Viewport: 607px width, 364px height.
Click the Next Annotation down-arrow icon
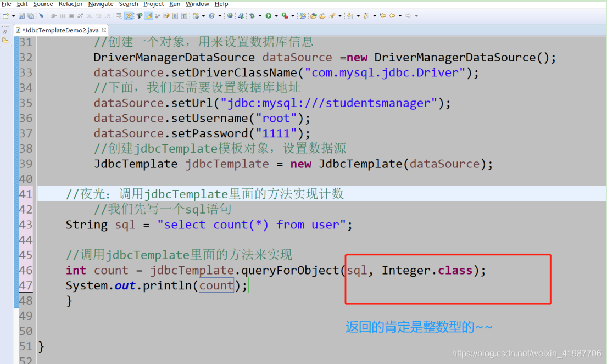(x=349, y=16)
